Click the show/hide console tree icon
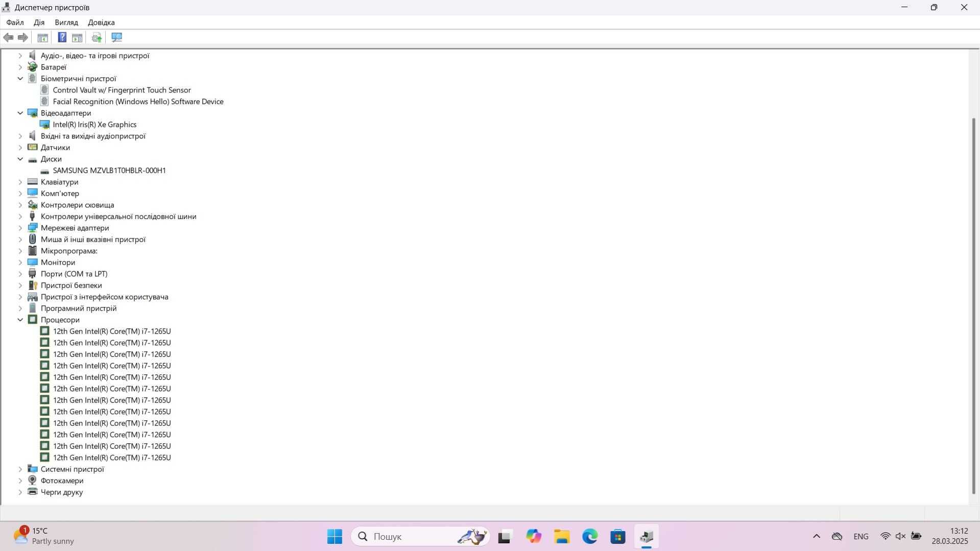 click(x=43, y=37)
